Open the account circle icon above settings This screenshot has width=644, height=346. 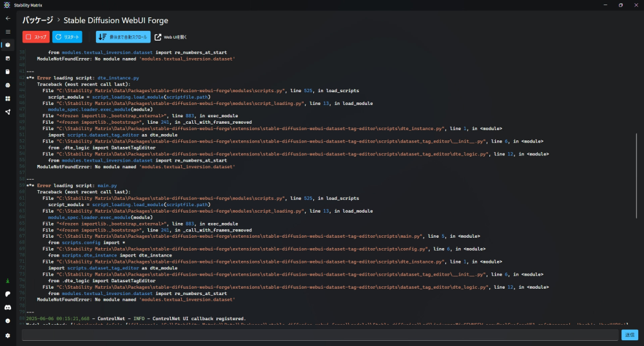coord(8,321)
